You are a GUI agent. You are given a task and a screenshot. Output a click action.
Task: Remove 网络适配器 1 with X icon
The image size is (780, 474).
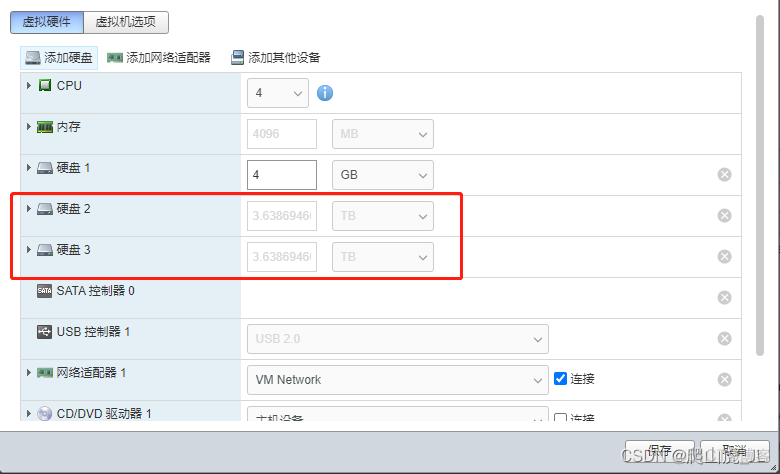tap(724, 379)
